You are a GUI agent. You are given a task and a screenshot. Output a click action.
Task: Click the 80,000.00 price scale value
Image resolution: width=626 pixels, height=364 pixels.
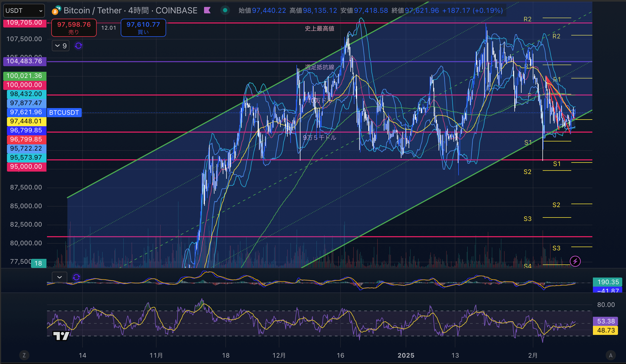click(x=26, y=243)
